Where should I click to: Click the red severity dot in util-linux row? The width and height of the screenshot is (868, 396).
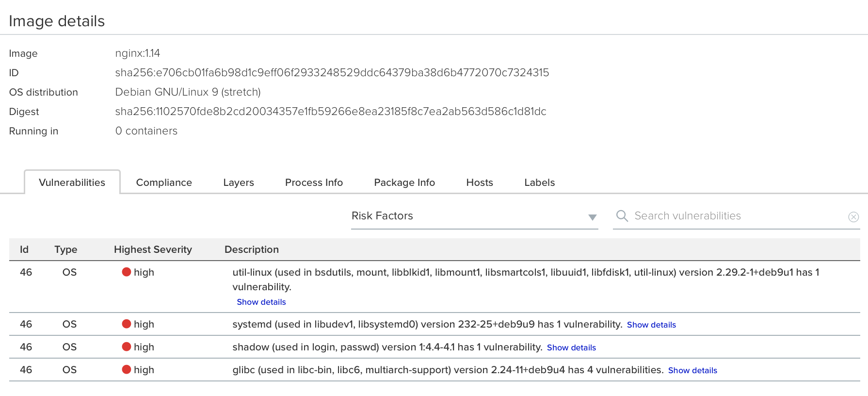[127, 272]
